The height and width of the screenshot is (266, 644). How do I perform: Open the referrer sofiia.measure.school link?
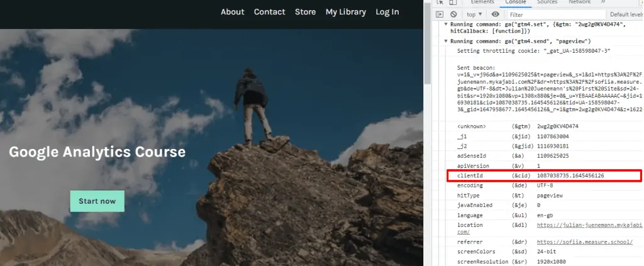pos(585,241)
